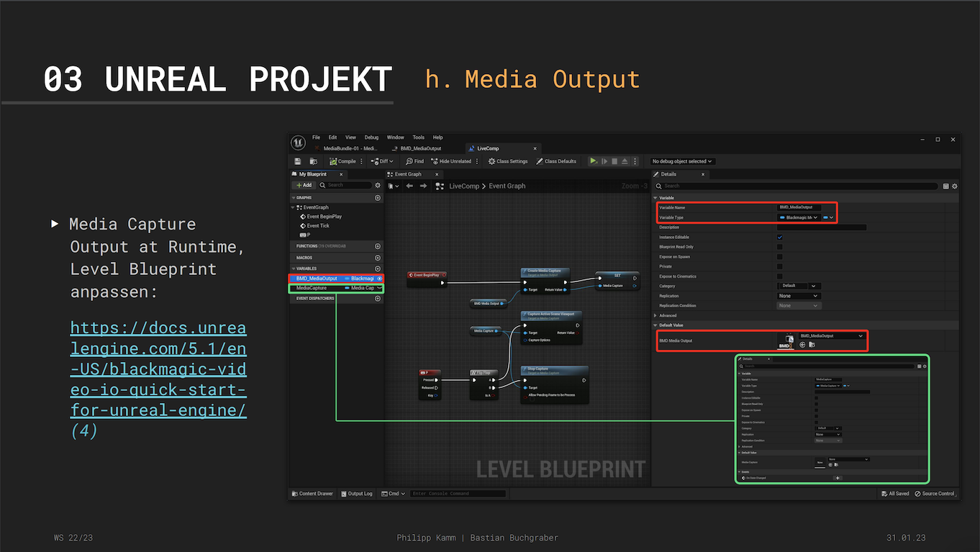Click the My Blueprint search field
980x552 pixels.
pos(345,185)
